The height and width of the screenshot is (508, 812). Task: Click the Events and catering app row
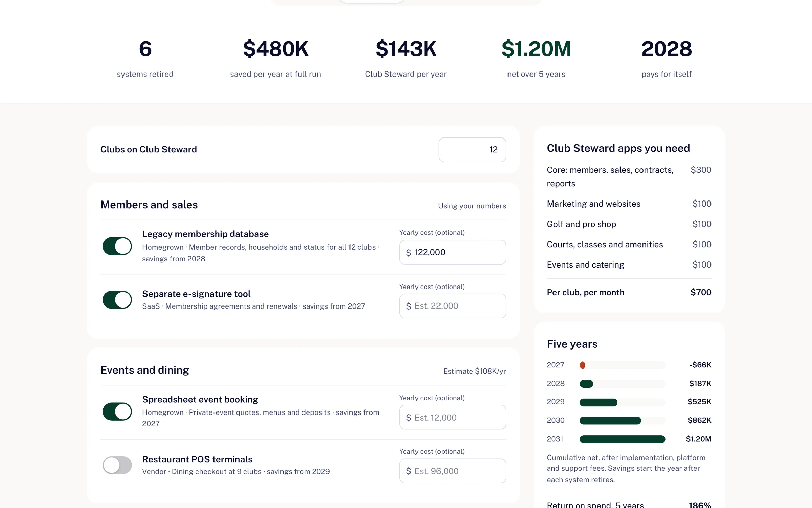pos(629,265)
